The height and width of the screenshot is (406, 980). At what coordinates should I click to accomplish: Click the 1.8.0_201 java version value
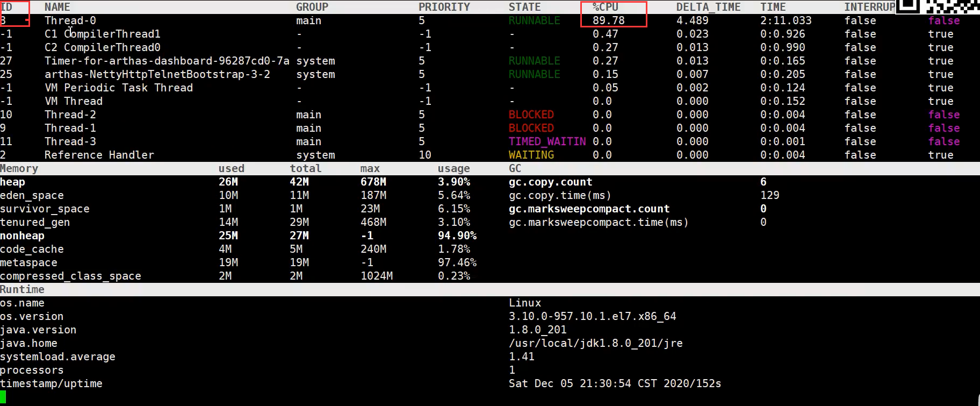[x=537, y=330]
